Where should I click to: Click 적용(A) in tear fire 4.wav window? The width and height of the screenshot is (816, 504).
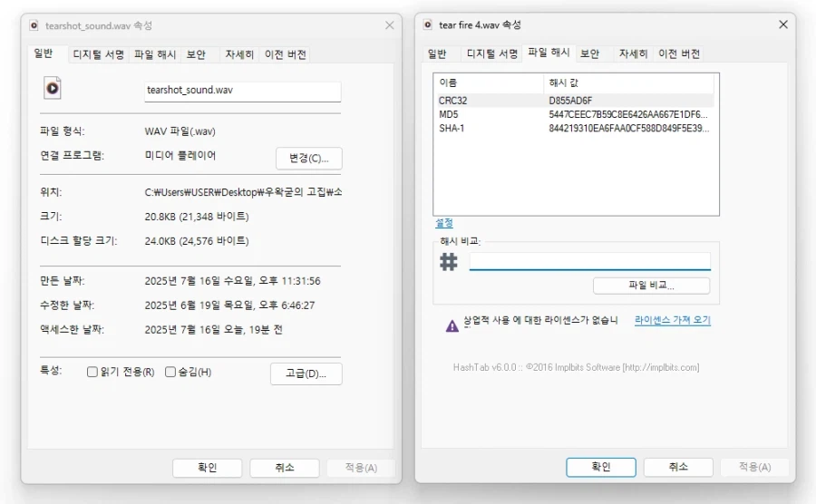pyautogui.click(x=755, y=467)
